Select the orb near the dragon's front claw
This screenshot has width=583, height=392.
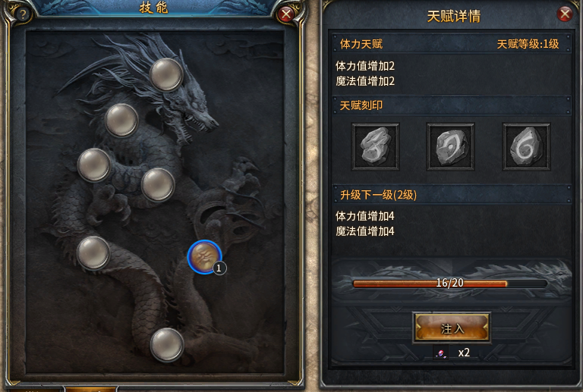[x=158, y=185]
